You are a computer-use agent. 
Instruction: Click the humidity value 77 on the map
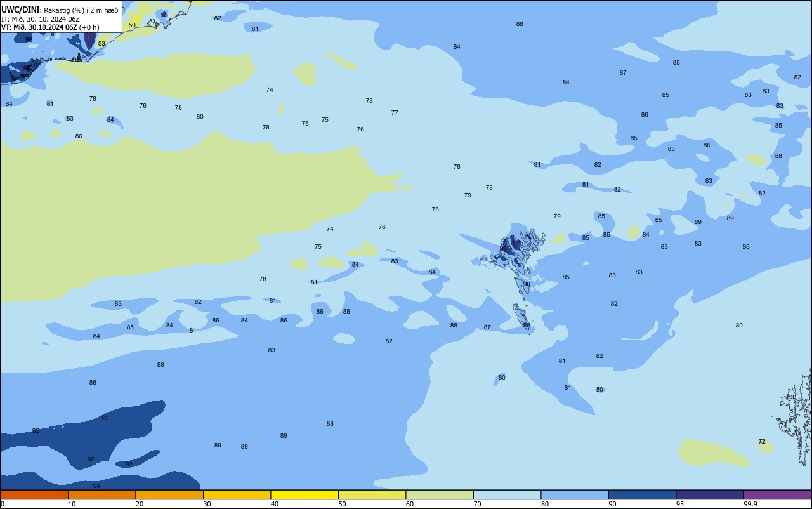point(395,113)
